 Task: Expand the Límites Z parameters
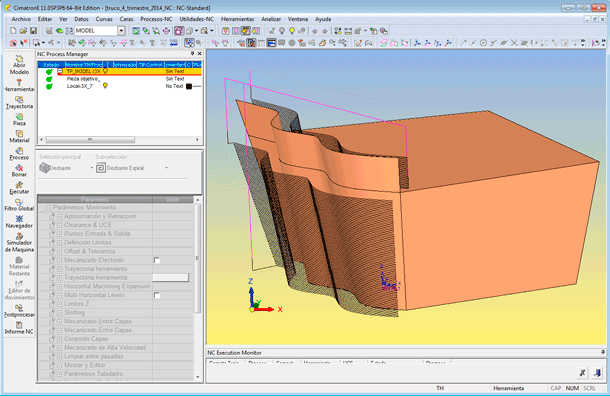pos(60,304)
